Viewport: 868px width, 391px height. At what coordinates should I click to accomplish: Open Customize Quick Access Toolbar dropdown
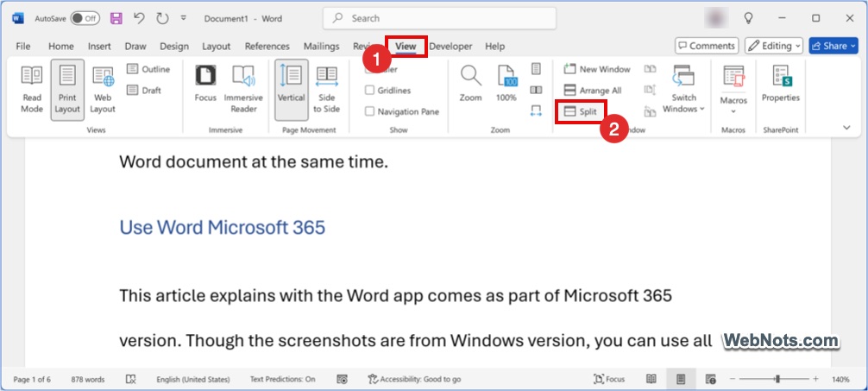(183, 18)
